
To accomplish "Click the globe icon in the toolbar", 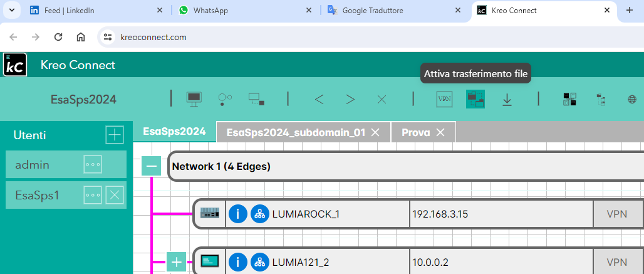I will pyautogui.click(x=632, y=99).
